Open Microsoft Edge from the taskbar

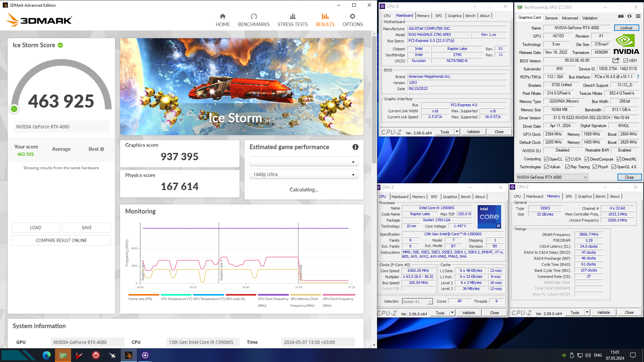coord(47,355)
